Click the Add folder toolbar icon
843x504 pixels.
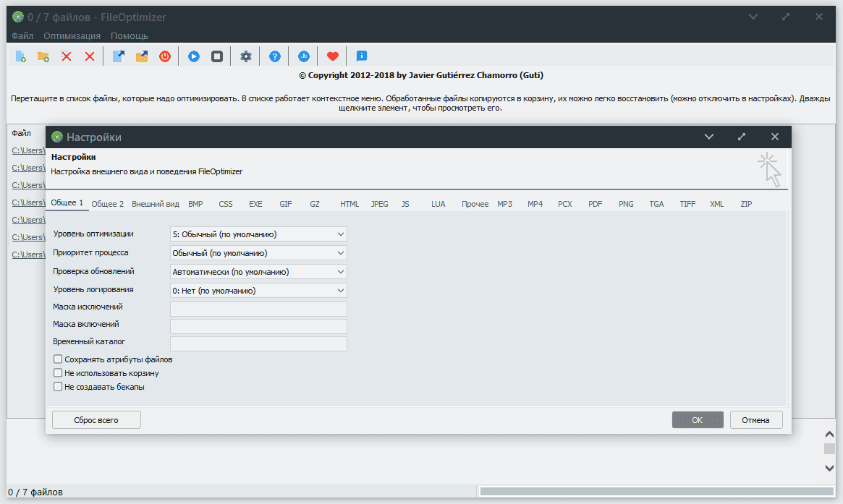[x=43, y=56]
